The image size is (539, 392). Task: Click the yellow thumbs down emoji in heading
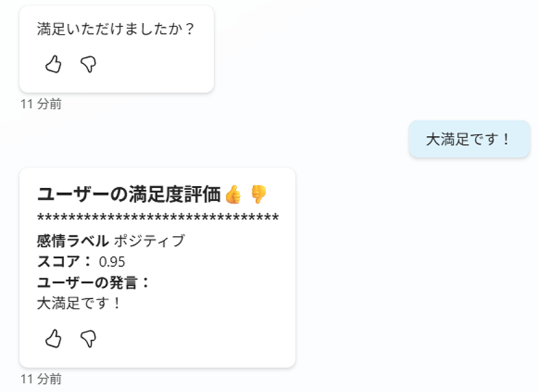pos(258,194)
